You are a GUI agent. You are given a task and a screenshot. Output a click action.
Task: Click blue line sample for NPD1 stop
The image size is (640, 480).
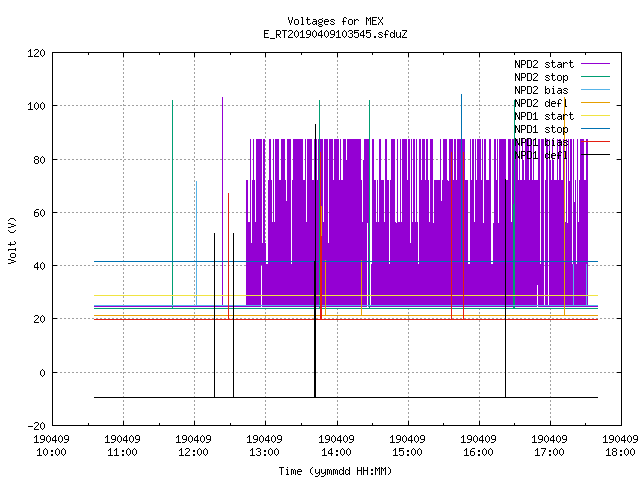[595, 129]
